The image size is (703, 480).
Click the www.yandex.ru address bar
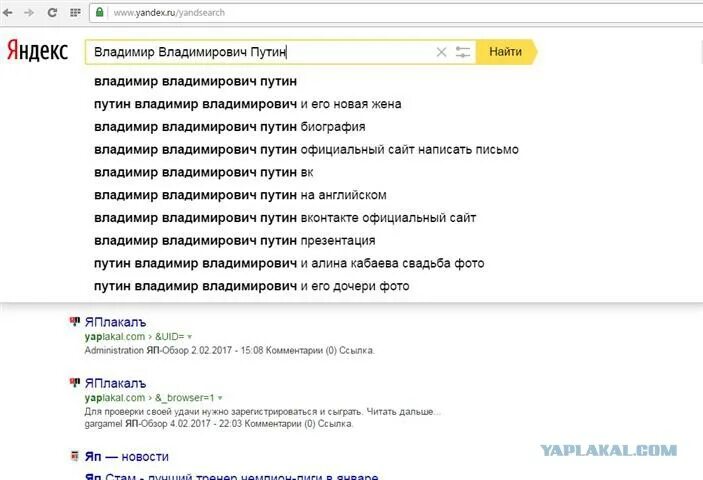[x=396, y=13]
